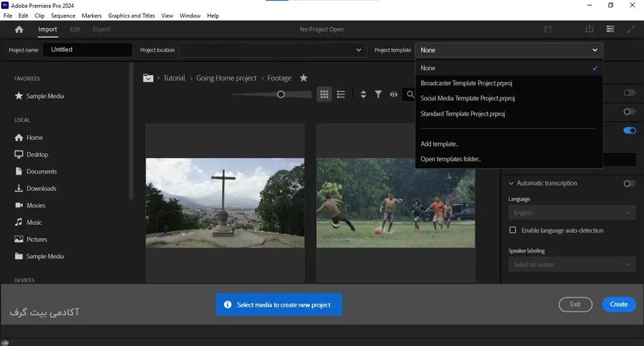This screenshot has width=644, height=346.
Task: Switch to grid view
Action: tap(324, 95)
